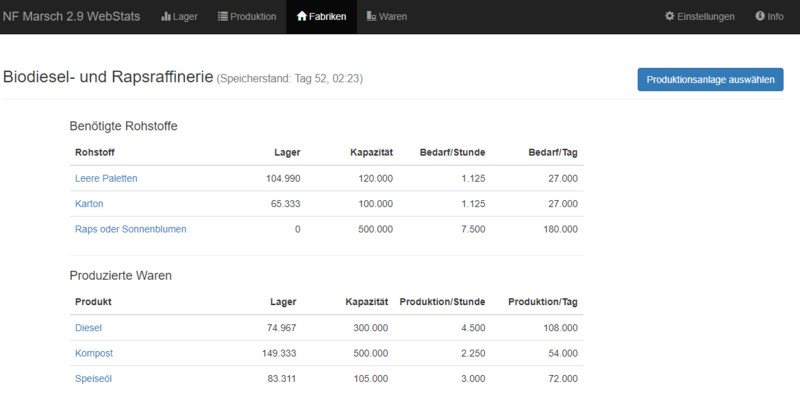Click the list icon beside Produktion

[223, 17]
